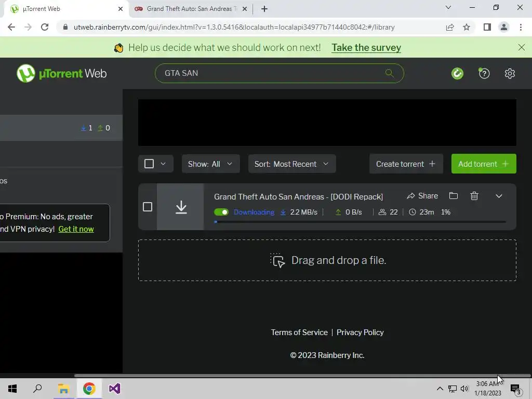532x399 pixels.
Task: Click the volume speaker tray icon
Action: [x=464, y=389]
